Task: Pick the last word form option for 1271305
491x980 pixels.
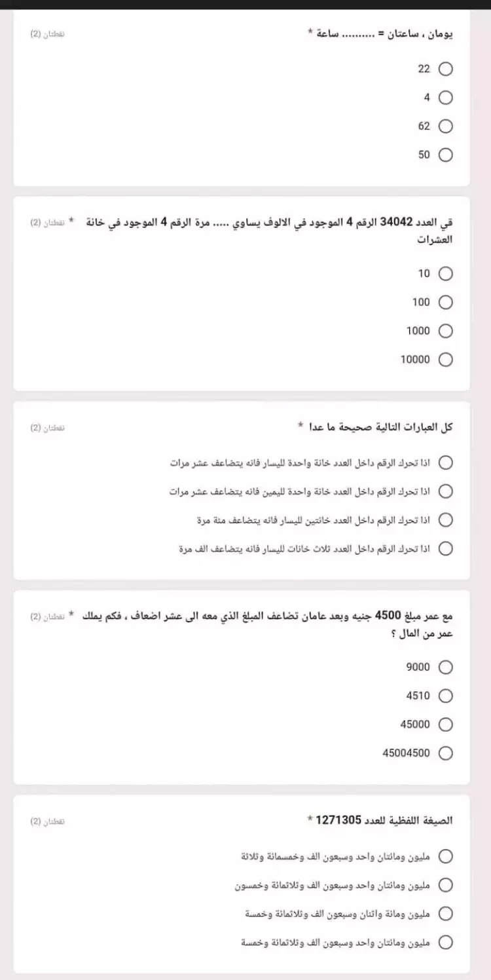Action: 446,942
